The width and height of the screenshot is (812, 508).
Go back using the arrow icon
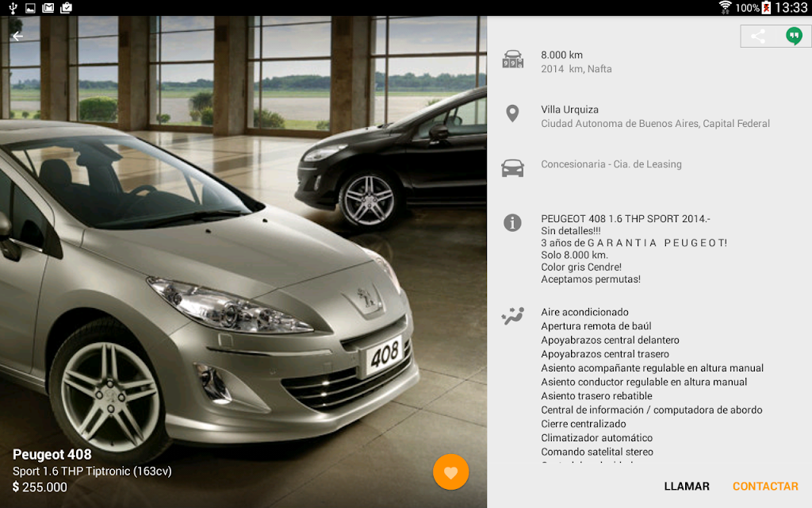[x=17, y=37]
